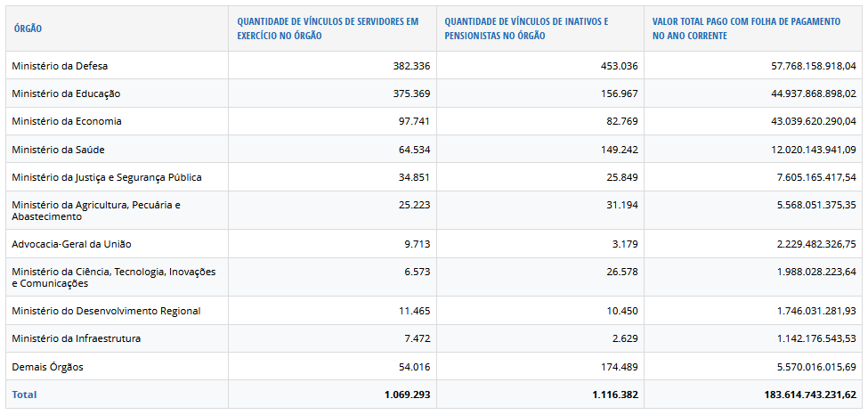Sort by the ÓRGÃO column header
This screenshot has width=868, height=415.
click(28, 28)
